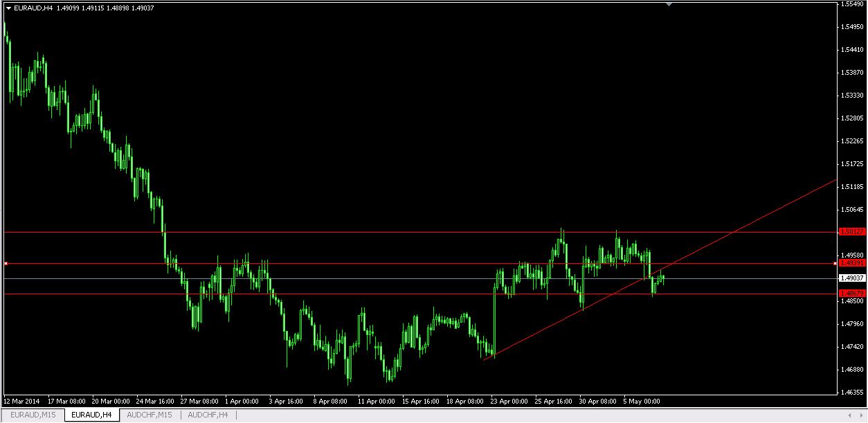Image resolution: width=868 pixels, height=423 pixels.
Task: Click the chart shift triangle marker
Action: (669, 4)
